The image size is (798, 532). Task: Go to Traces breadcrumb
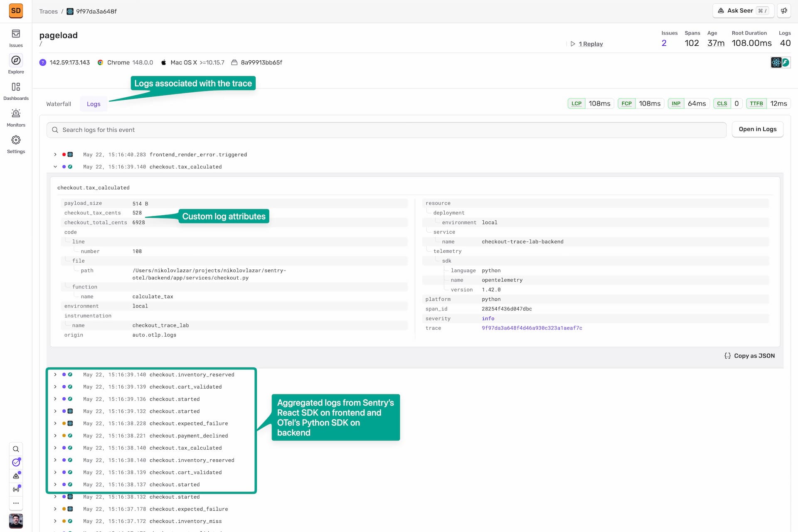48,11
